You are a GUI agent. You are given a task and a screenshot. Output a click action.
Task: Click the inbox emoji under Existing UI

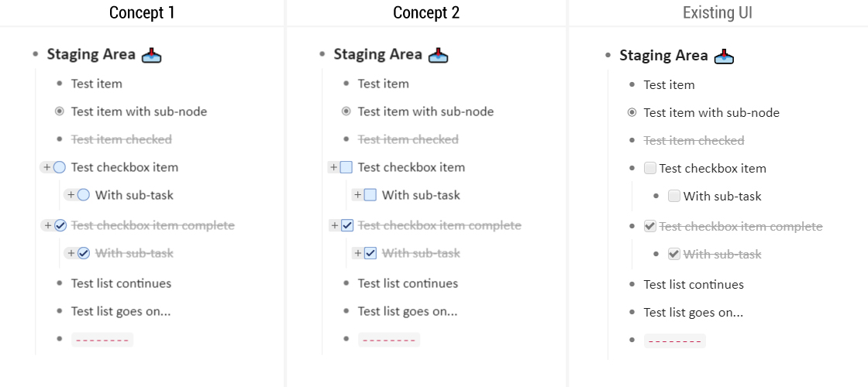pyautogui.click(x=724, y=56)
